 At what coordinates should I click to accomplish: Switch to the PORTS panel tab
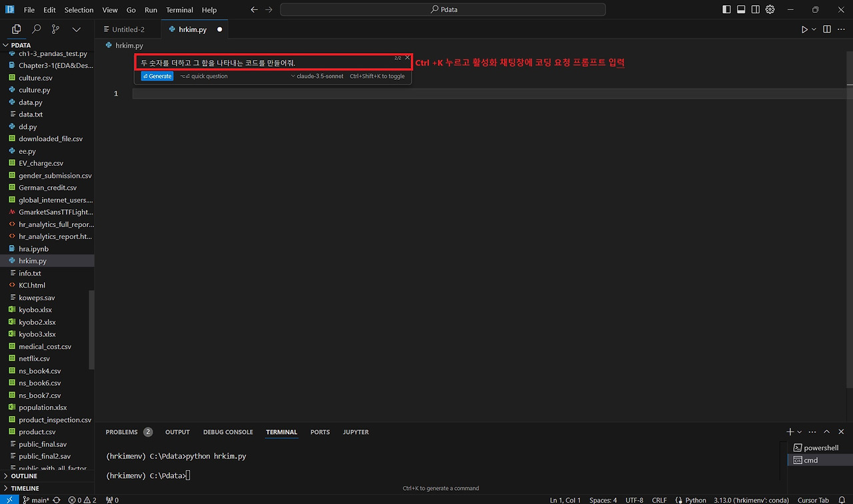coord(320,432)
